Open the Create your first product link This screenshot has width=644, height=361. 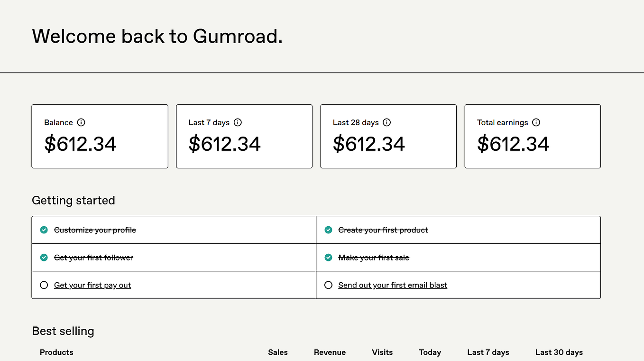383,230
